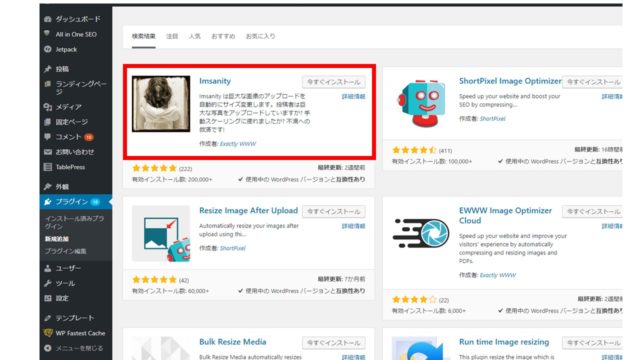Image resolution: width=640 pixels, height=360 pixels.
Task: Install the Run time Image resizing plugin
Action: [x=593, y=343]
